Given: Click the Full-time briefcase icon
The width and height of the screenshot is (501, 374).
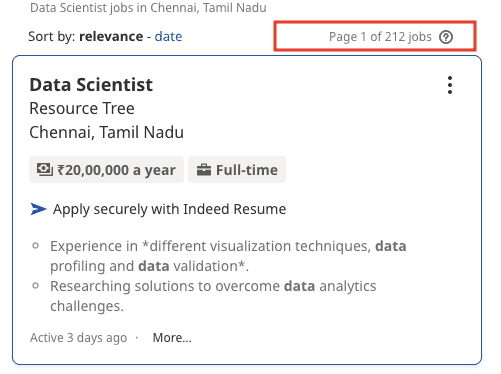Looking at the screenshot, I should click(204, 170).
